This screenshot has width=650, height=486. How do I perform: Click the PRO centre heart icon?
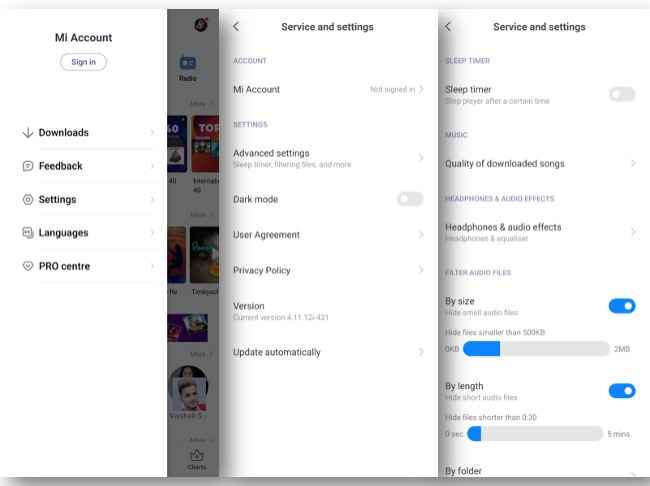(28, 266)
